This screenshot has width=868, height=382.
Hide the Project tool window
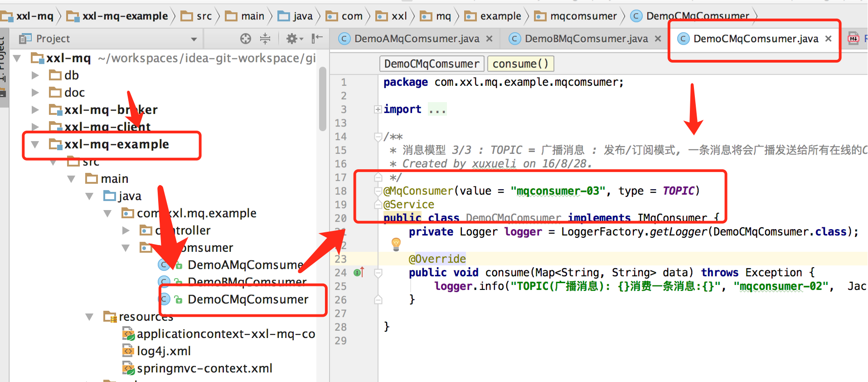point(317,39)
